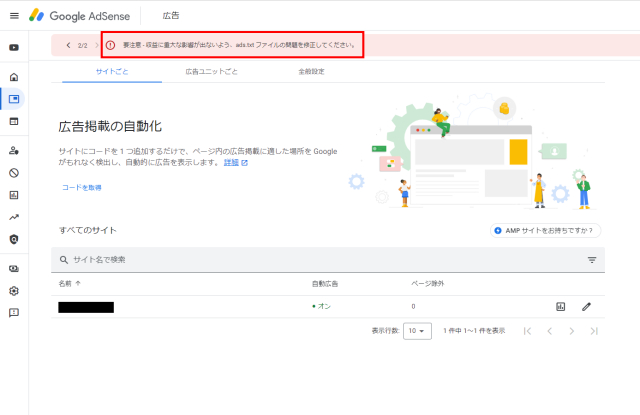640x415 pixels.
Task: Open the Sites icon in sidebar
Action: tap(14, 121)
